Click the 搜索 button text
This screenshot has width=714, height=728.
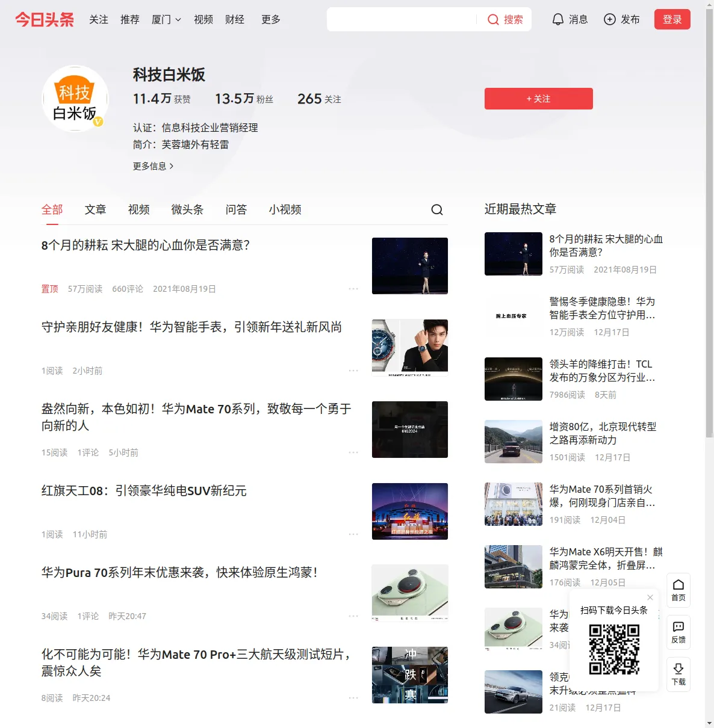click(514, 19)
